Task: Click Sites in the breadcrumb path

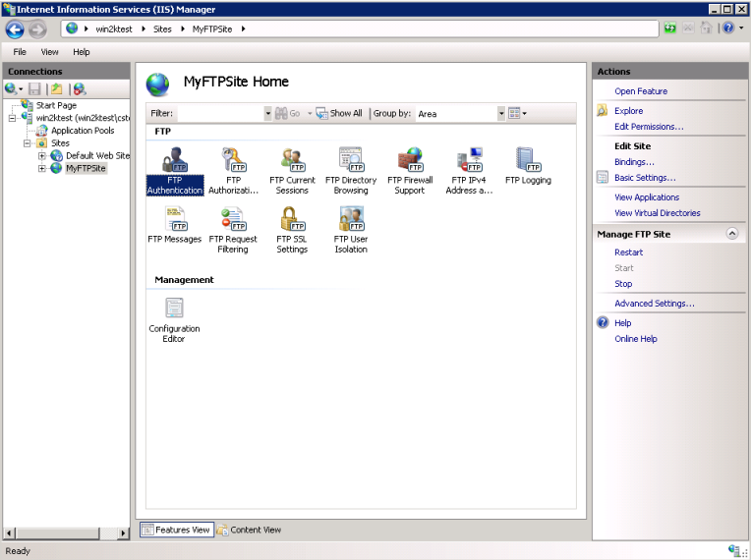Action: coord(162,28)
